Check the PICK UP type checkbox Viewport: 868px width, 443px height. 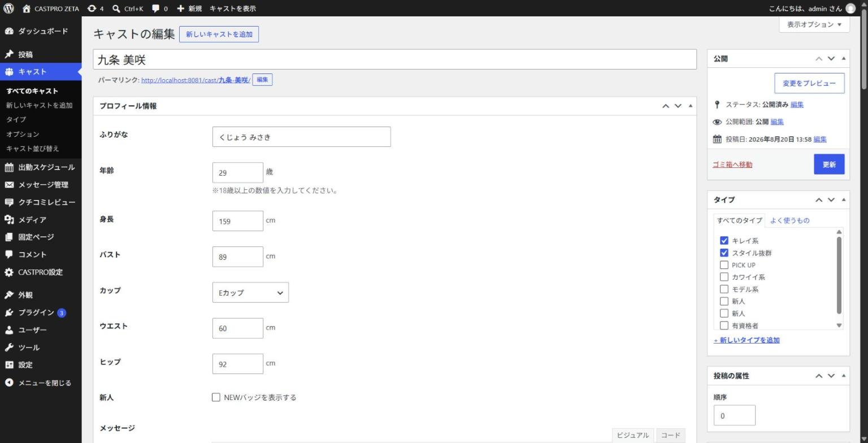pos(724,265)
